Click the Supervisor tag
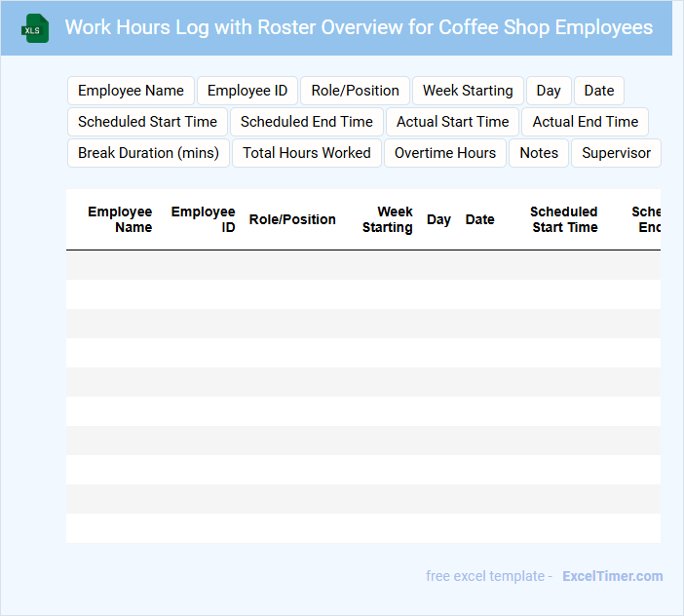Image resolution: width=684 pixels, height=616 pixels. [x=616, y=153]
